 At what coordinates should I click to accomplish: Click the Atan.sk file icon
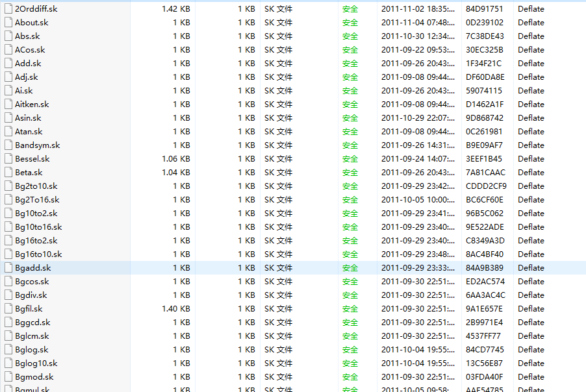point(8,131)
